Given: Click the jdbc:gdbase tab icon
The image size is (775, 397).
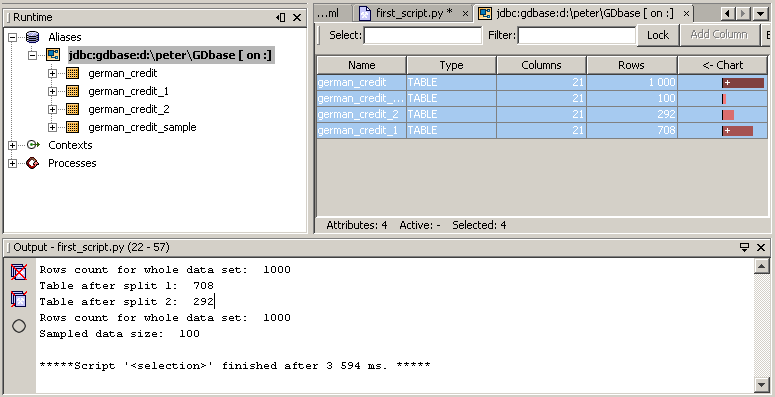Looking at the screenshot, I should coord(485,13).
